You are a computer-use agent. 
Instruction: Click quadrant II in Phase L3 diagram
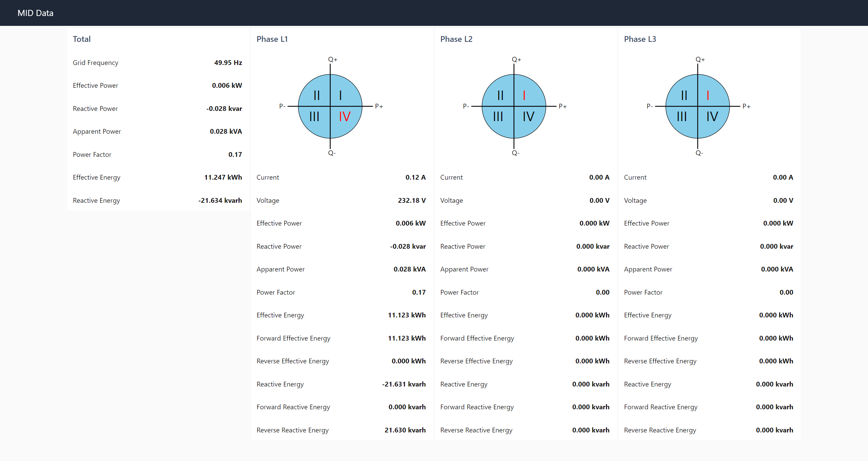(684, 95)
